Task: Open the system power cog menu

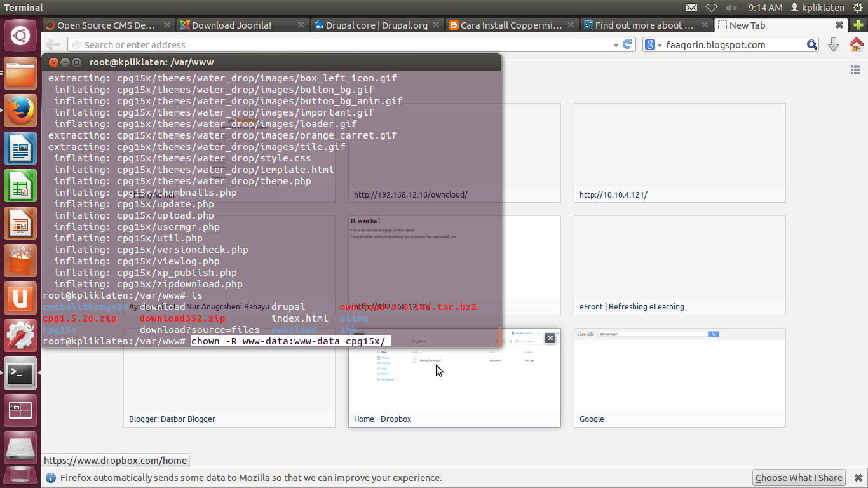Action: coord(858,8)
